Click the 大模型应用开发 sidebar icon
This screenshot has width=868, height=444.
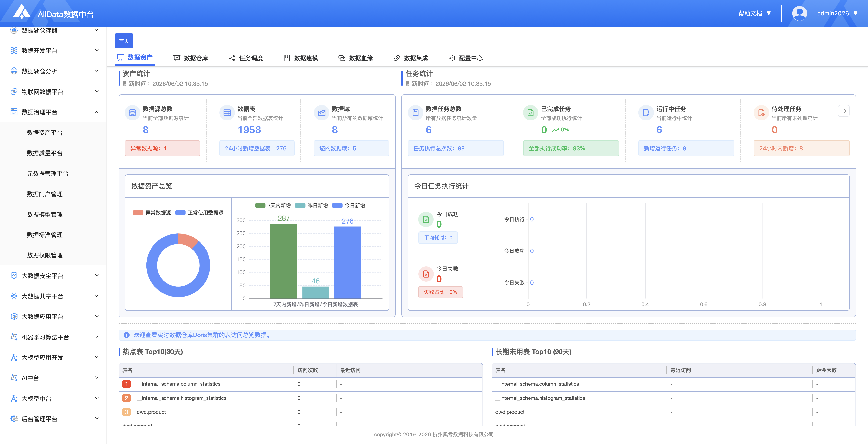(14, 357)
